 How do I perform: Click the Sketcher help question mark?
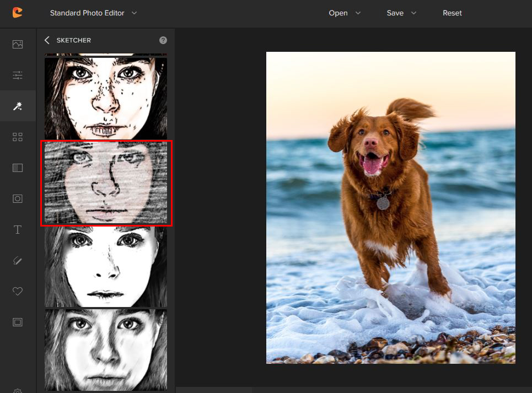point(163,40)
